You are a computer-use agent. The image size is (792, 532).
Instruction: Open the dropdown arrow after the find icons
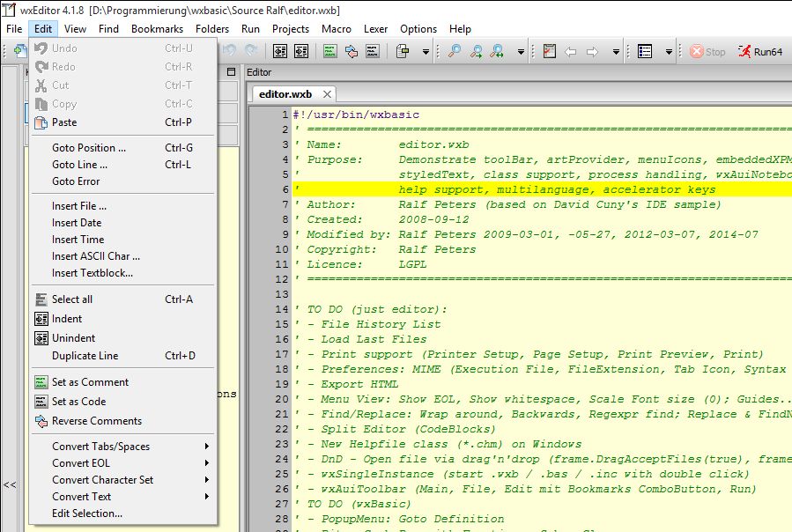pos(522,52)
